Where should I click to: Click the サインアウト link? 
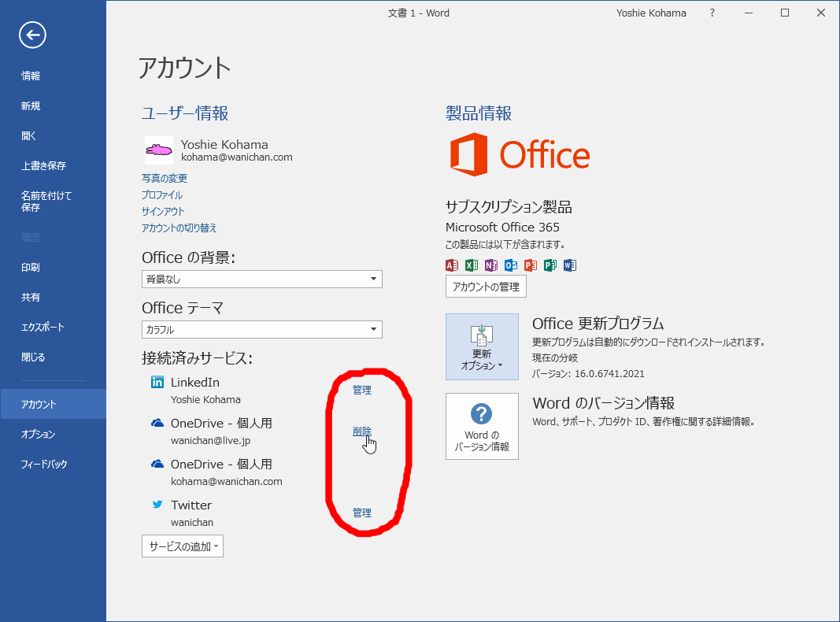click(163, 212)
